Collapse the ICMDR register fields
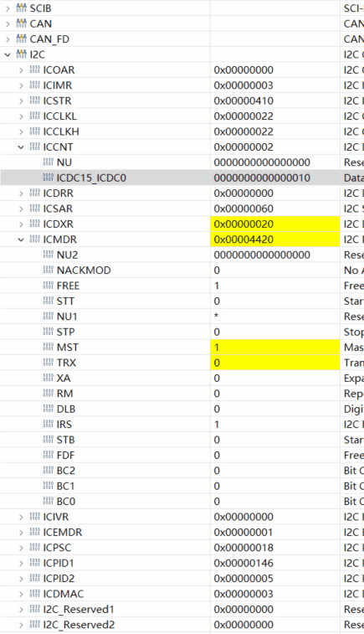 (x=21, y=240)
